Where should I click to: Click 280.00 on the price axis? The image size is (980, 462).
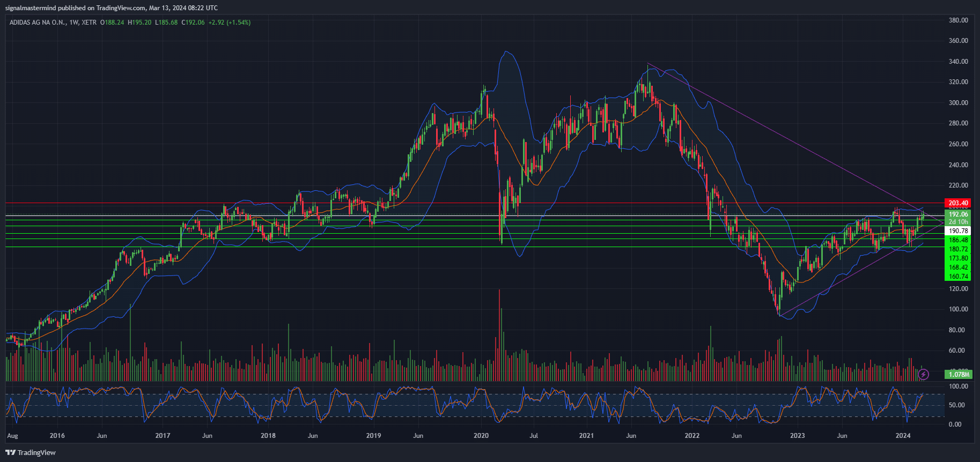click(x=958, y=123)
